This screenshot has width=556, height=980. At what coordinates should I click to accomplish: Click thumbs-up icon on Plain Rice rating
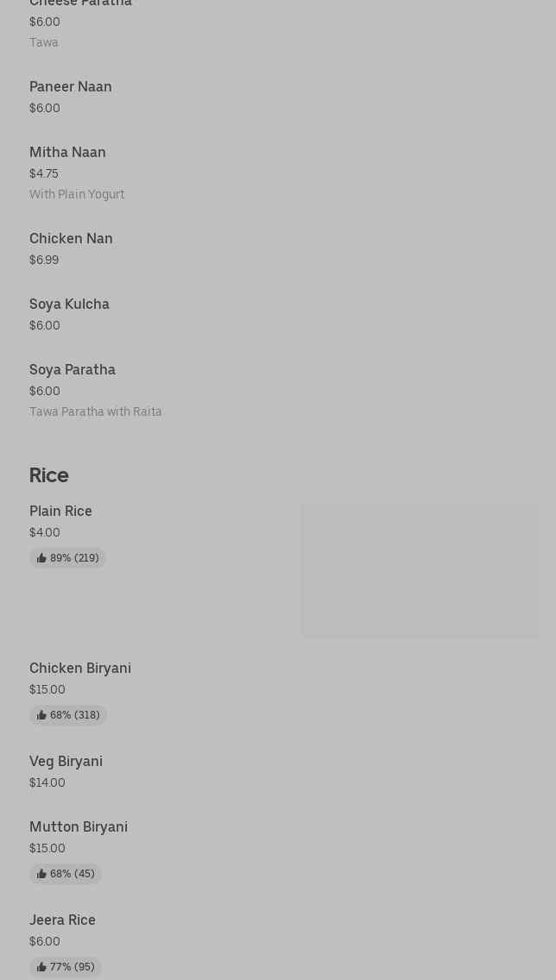41,558
